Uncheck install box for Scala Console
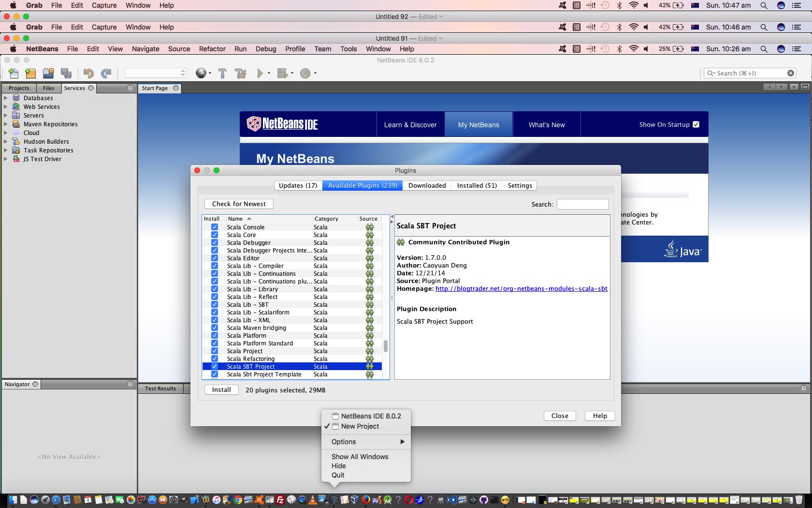 pos(215,227)
